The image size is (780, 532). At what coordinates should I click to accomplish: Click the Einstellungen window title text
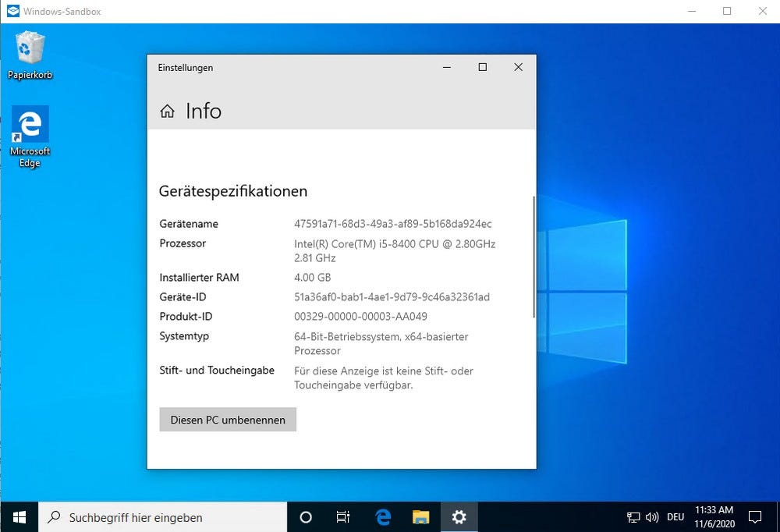click(x=186, y=68)
